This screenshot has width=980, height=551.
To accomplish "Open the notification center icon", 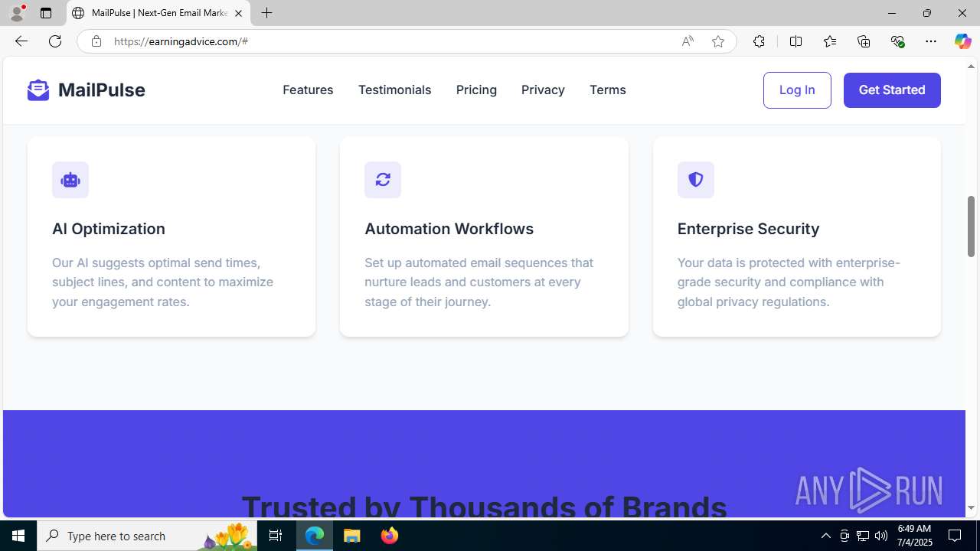I will click(x=955, y=536).
